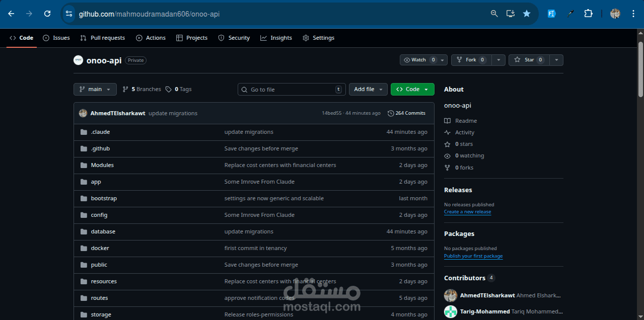This screenshot has height=320, width=644.
Task: Star the repository
Action: click(529, 60)
